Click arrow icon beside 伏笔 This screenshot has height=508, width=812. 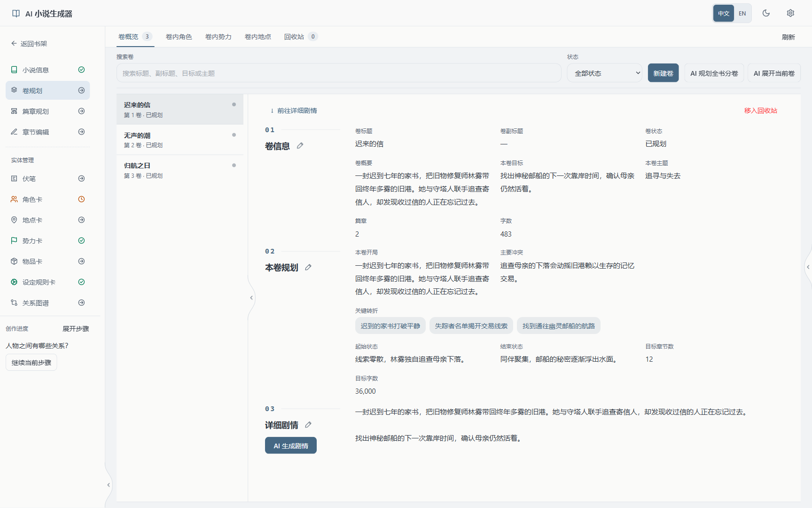click(81, 179)
